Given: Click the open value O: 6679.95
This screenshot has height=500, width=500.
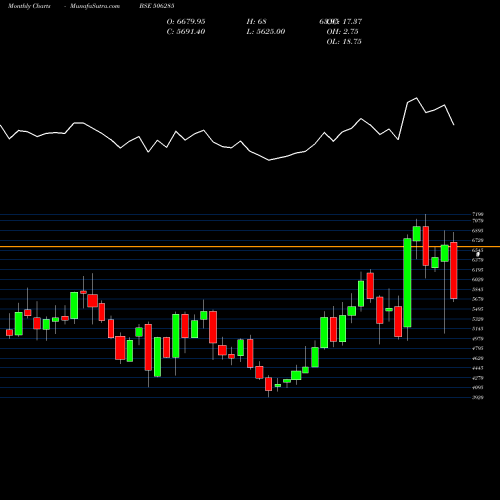Looking at the screenshot, I should tap(186, 22).
